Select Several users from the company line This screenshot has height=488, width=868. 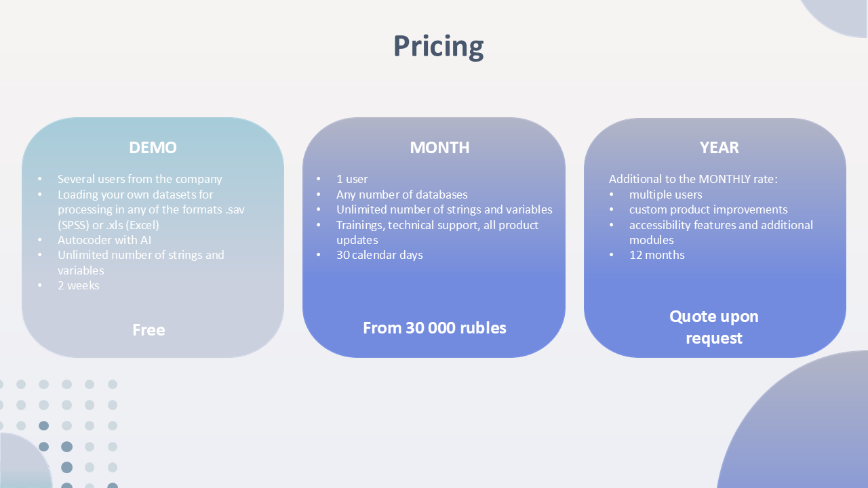tap(140, 179)
